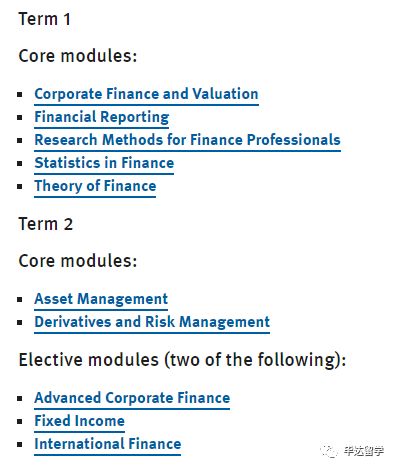Select the Statistics in Finance link
Image resolution: width=396 pixels, height=469 pixels.
tap(104, 163)
